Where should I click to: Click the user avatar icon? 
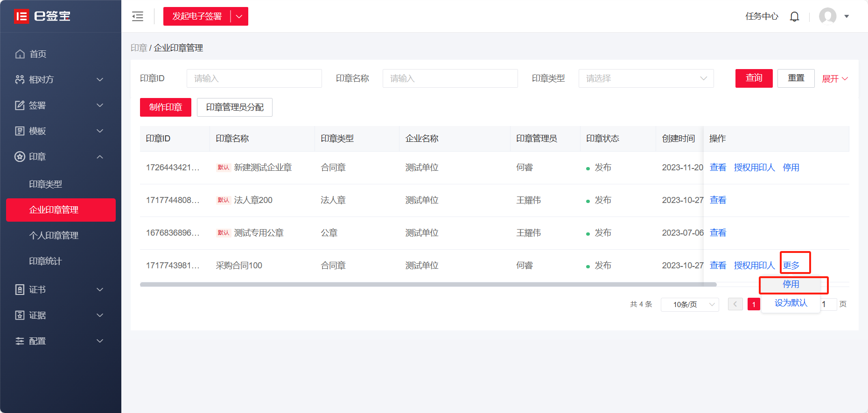click(x=828, y=16)
